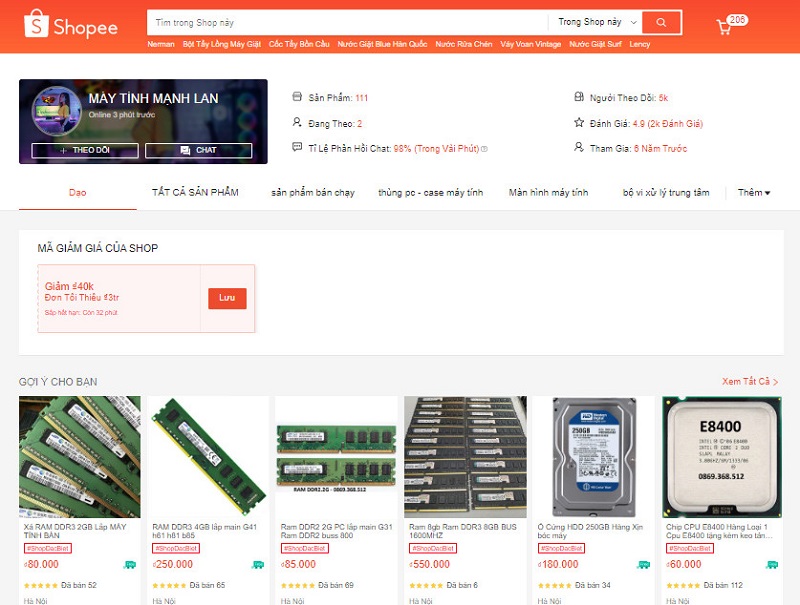This screenshot has width=800, height=605.
Task: Open the shopping cart icon
Action: click(725, 27)
